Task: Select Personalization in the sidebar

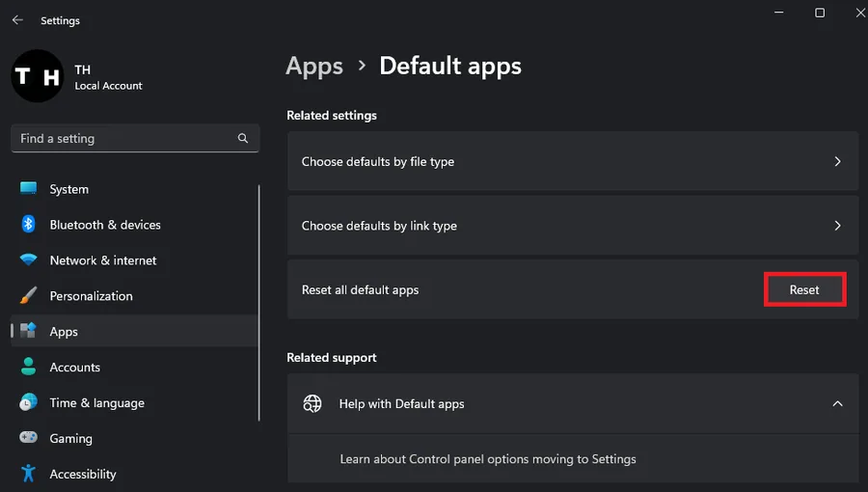Action: 134,295
